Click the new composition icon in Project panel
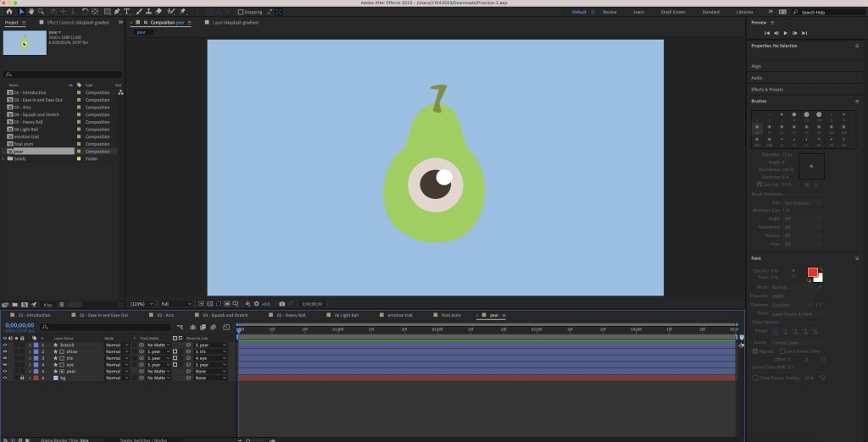Image resolution: width=868 pixels, height=442 pixels. [x=25, y=304]
